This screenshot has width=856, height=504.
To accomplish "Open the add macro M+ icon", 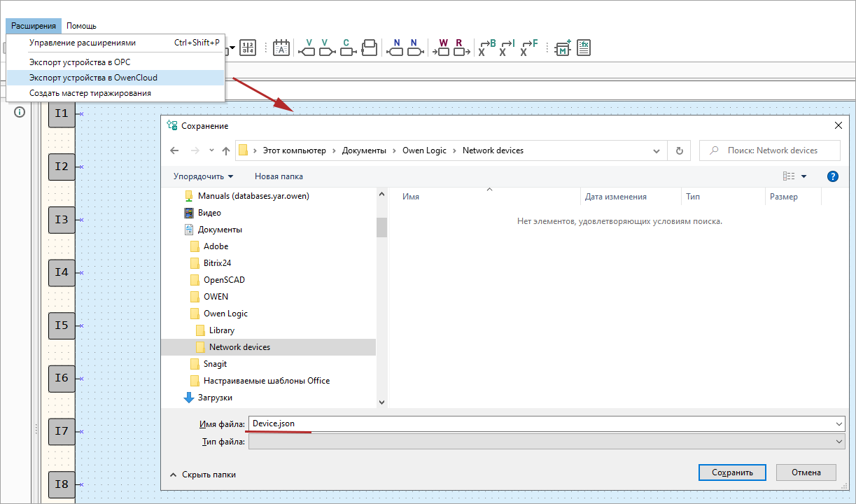I will [x=563, y=48].
